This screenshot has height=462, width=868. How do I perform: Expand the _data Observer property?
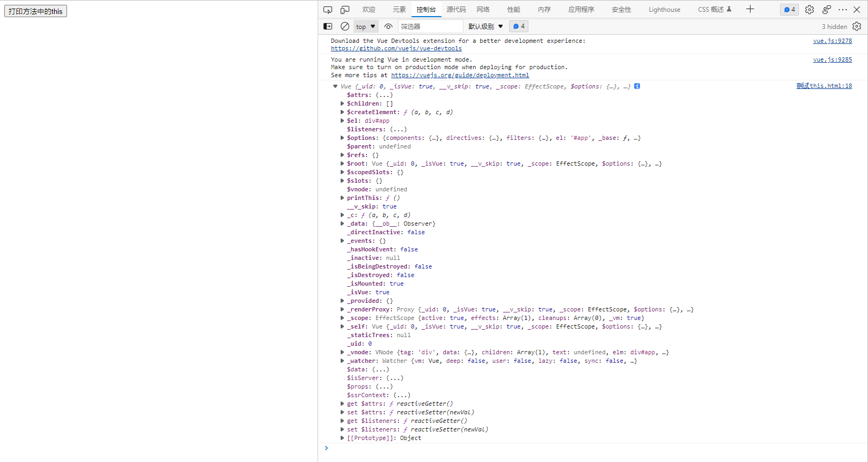(x=342, y=223)
